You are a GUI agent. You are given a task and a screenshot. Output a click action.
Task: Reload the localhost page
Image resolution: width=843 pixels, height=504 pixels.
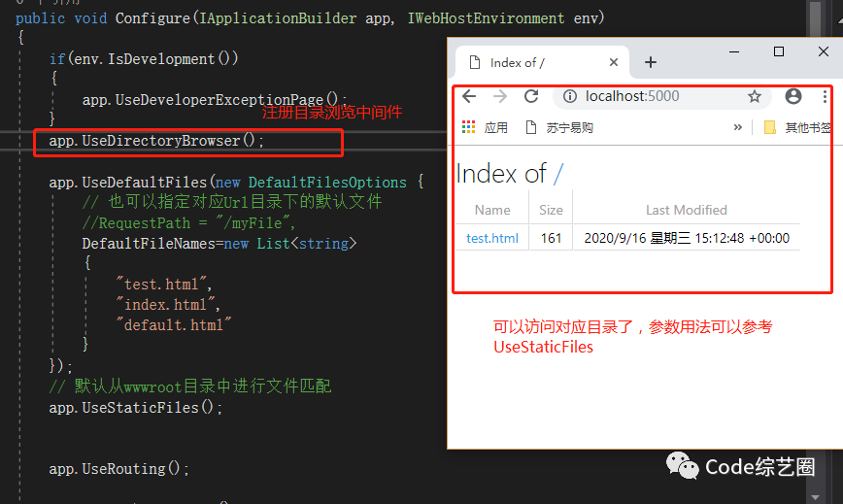pyautogui.click(x=531, y=96)
